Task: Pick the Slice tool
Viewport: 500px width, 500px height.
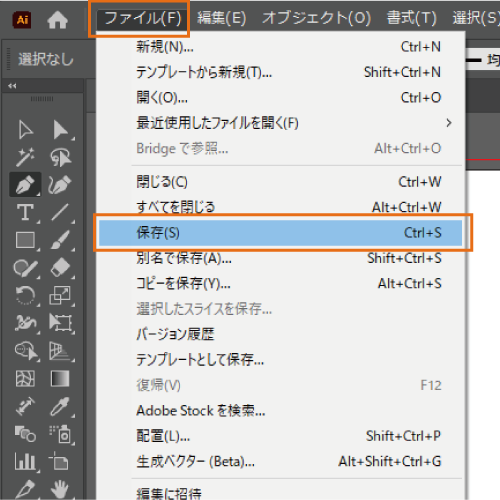Action: pos(25,489)
